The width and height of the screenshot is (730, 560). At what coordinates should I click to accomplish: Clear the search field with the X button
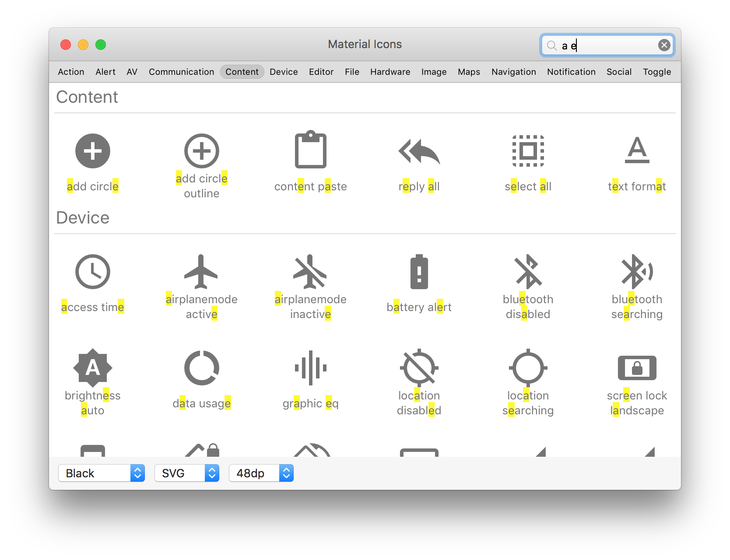tap(664, 45)
